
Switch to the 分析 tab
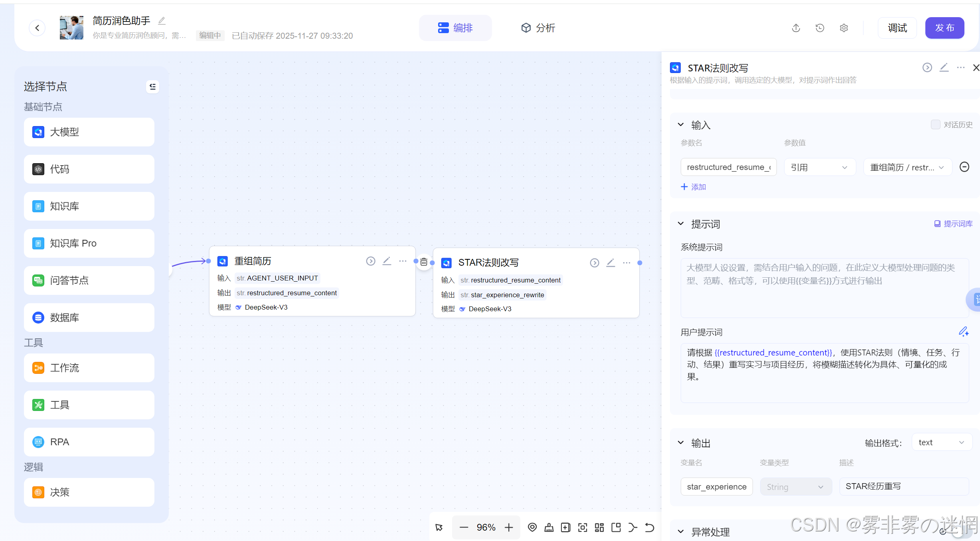click(x=538, y=28)
